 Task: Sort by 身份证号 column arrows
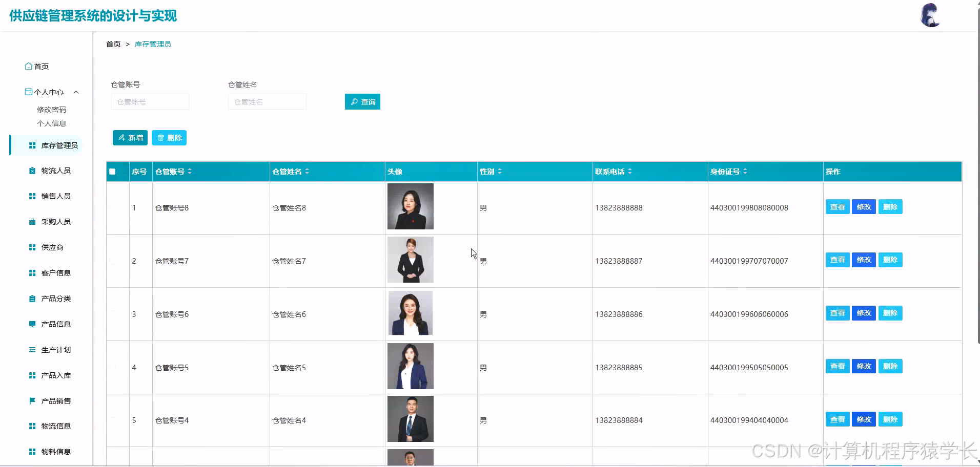[745, 172]
